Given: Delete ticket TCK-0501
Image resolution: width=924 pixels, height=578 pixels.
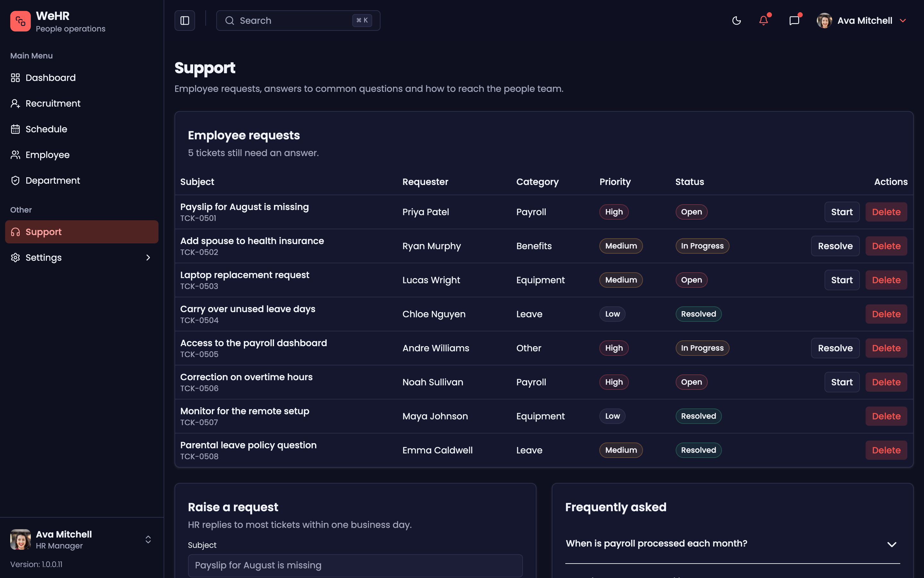Looking at the screenshot, I should 886,212.
